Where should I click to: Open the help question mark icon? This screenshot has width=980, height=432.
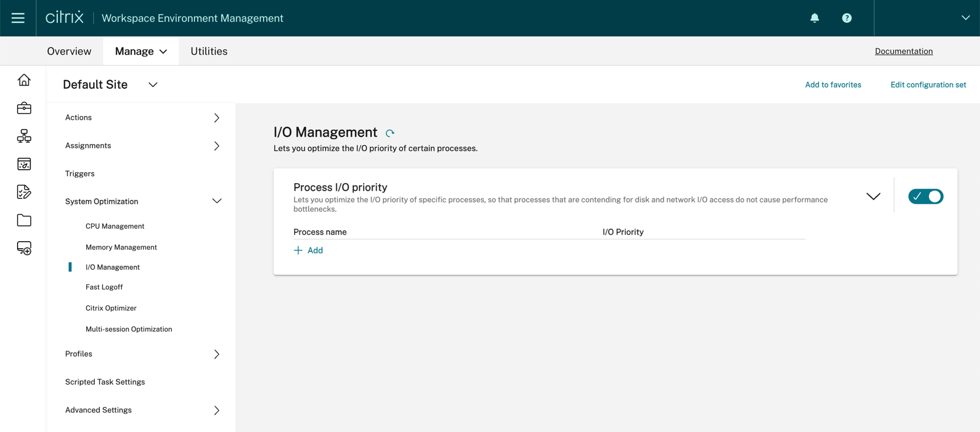click(846, 18)
